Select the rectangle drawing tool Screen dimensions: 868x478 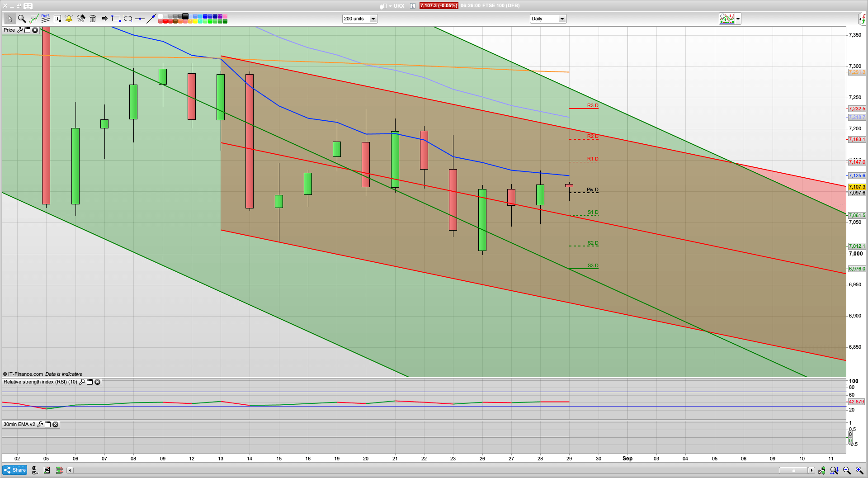116,19
